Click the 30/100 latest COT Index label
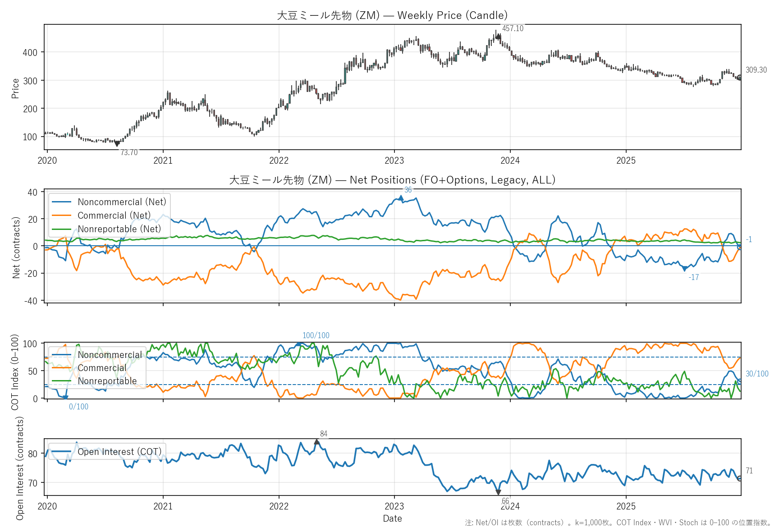This screenshot has height=532, width=779. [x=757, y=374]
